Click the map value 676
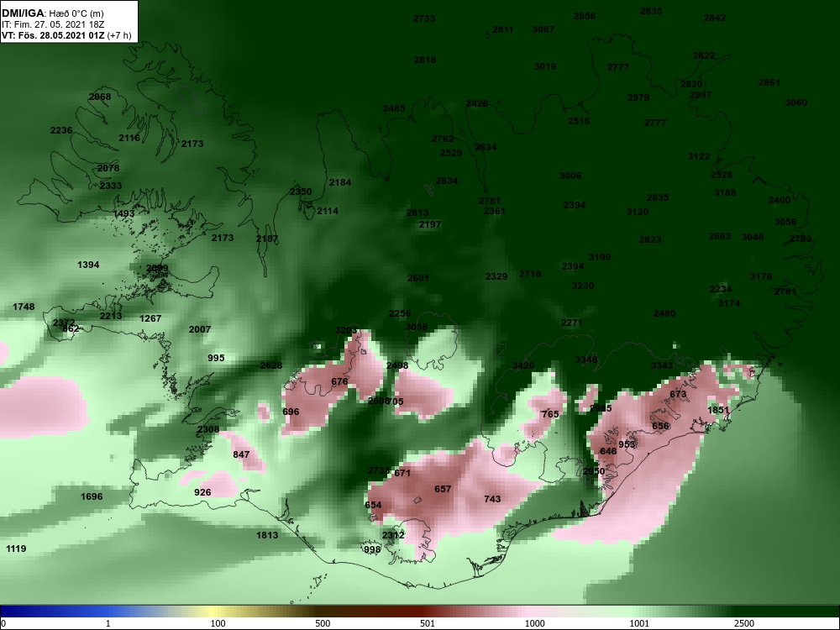Viewport: 840px width, 630px height. coord(339,382)
